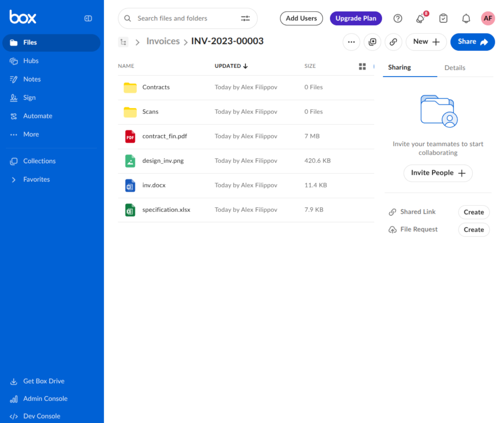Click the add to collection icon button
Screen dimensions: 504x423
(x=372, y=42)
